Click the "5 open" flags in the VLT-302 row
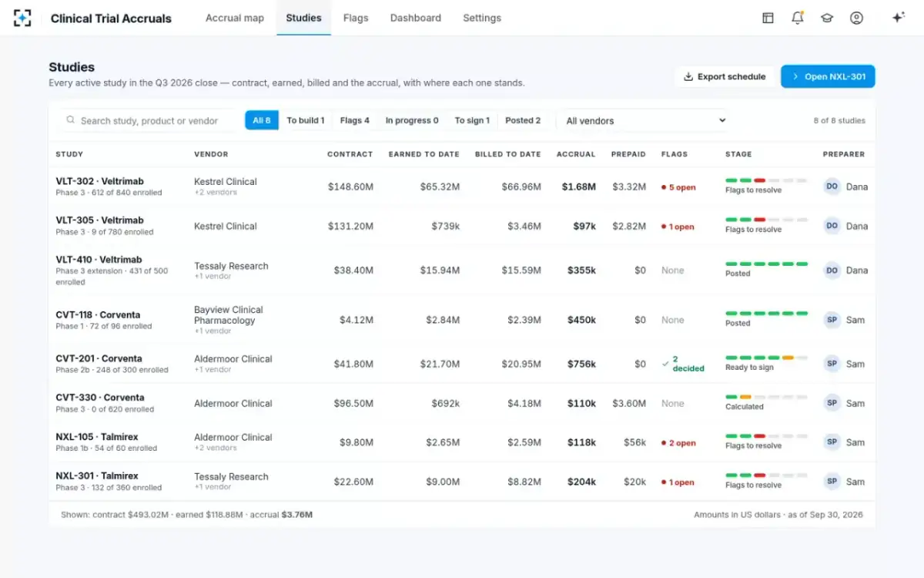The image size is (924, 578). click(678, 187)
